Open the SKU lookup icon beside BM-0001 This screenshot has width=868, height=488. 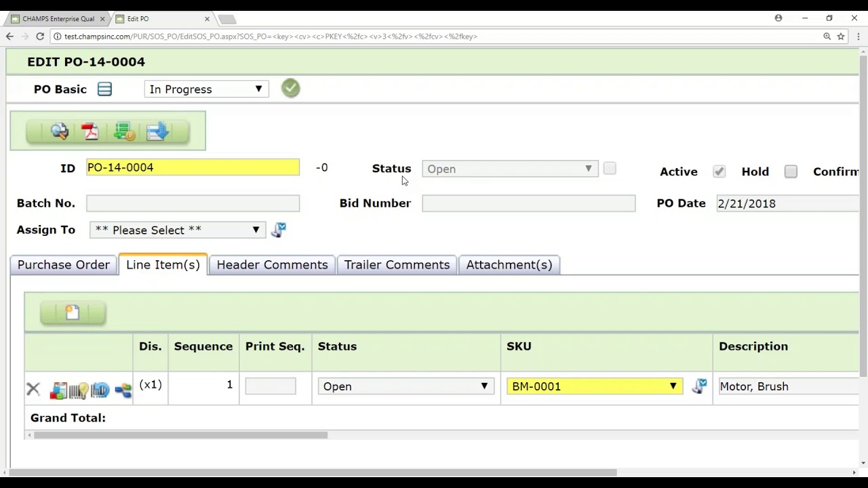[x=699, y=386]
